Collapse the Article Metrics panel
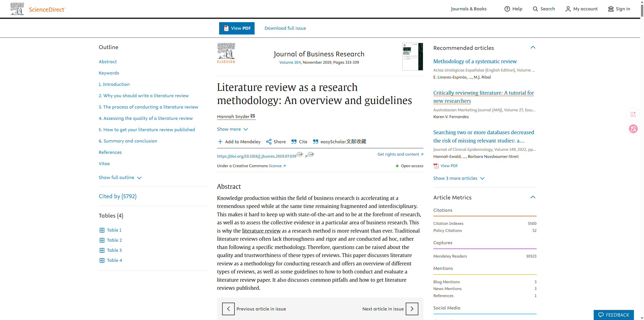 pyautogui.click(x=533, y=197)
